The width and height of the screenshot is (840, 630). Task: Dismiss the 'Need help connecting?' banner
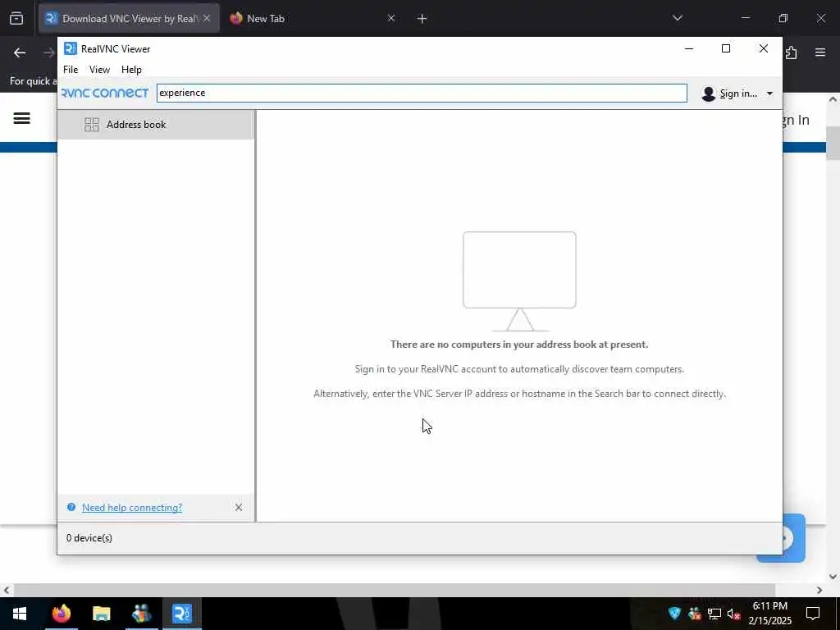pos(239,507)
